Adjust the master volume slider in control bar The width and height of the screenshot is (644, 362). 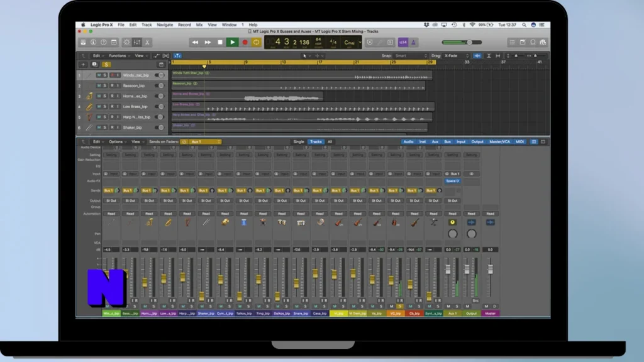462,42
